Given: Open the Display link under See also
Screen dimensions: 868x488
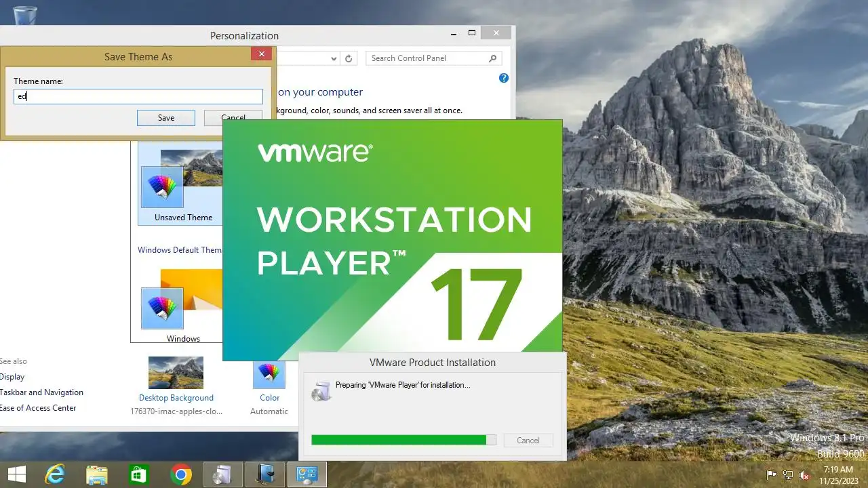Looking at the screenshot, I should pyautogui.click(x=12, y=377).
